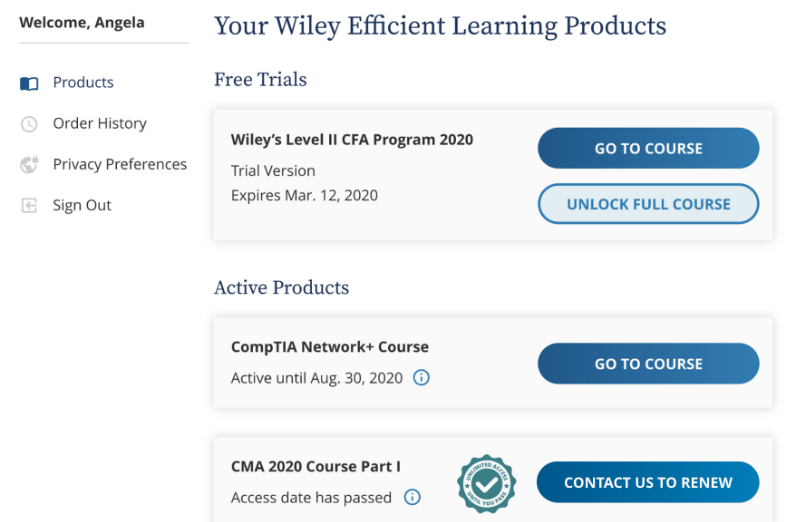Click the CompTIA Network+ Course title
Image resolution: width=790 pixels, height=522 pixels.
(x=330, y=347)
